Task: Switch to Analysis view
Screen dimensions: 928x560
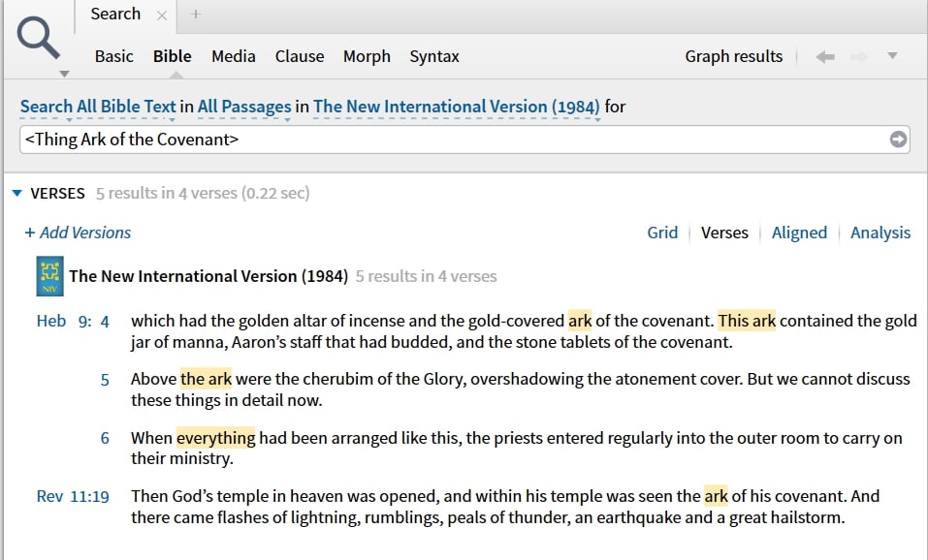Action: point(880,233)
